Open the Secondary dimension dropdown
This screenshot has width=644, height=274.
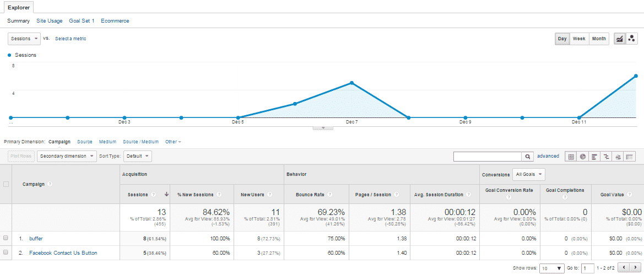(67, 156)
